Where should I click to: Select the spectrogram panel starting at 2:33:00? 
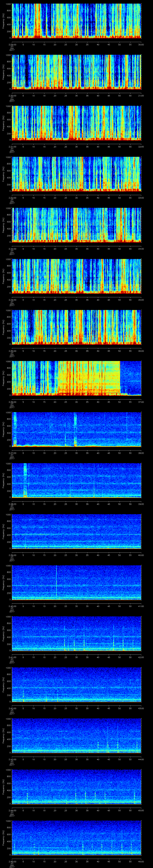point(77,225)
